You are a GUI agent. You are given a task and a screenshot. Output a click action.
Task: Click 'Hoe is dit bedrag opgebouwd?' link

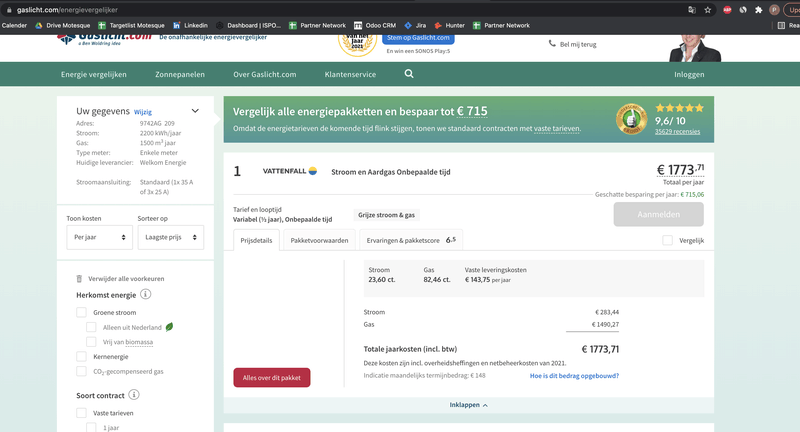(x=574, y=376)
